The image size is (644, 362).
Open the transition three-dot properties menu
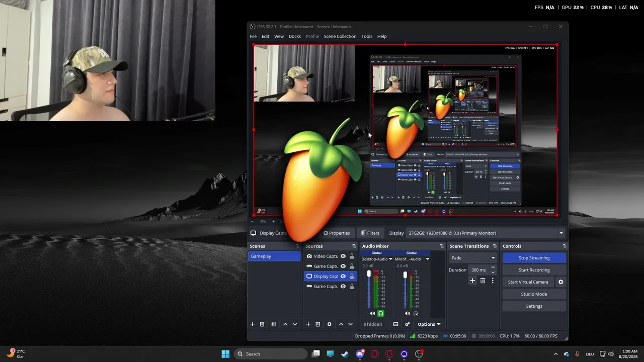pos(493,281)
